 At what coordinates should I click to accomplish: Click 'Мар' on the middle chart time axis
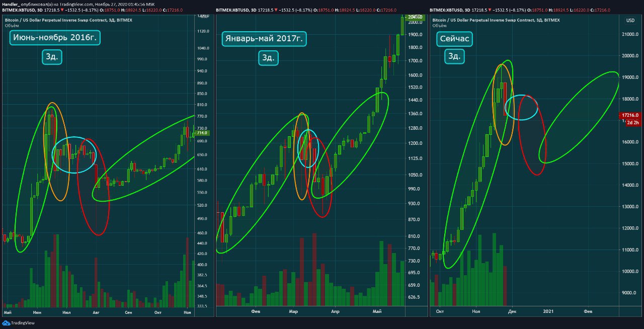pos(293,312)
